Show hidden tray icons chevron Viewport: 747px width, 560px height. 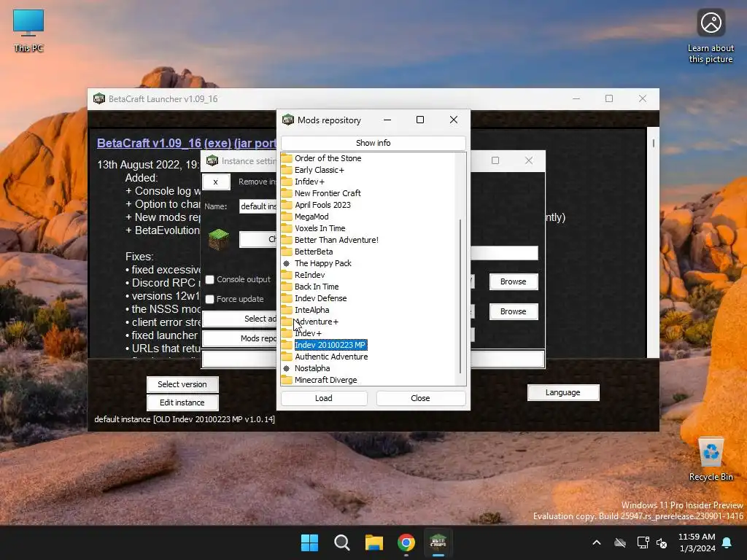[597, 542]
